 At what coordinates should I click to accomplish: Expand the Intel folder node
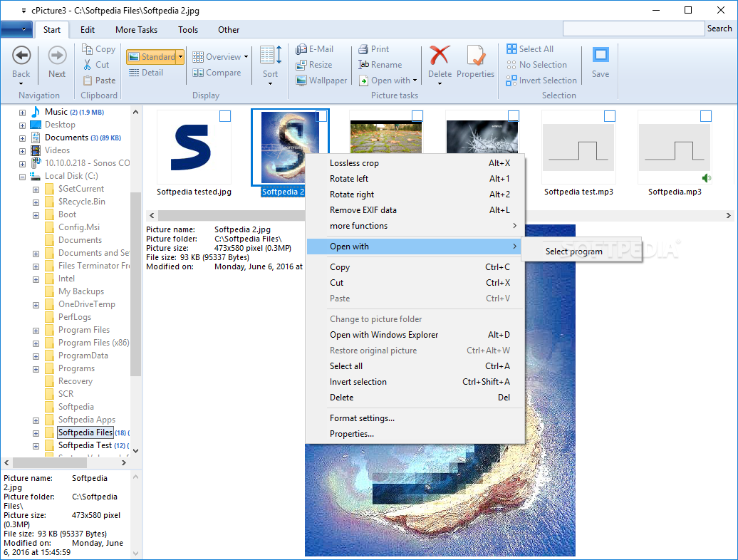36,279
